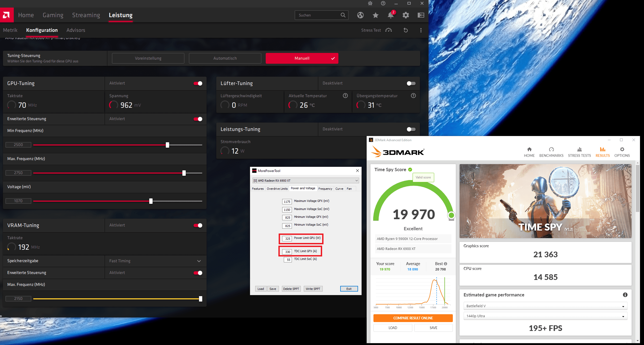
Task: Click the Power Limit GPU input field
Action: tap(287, 239)
